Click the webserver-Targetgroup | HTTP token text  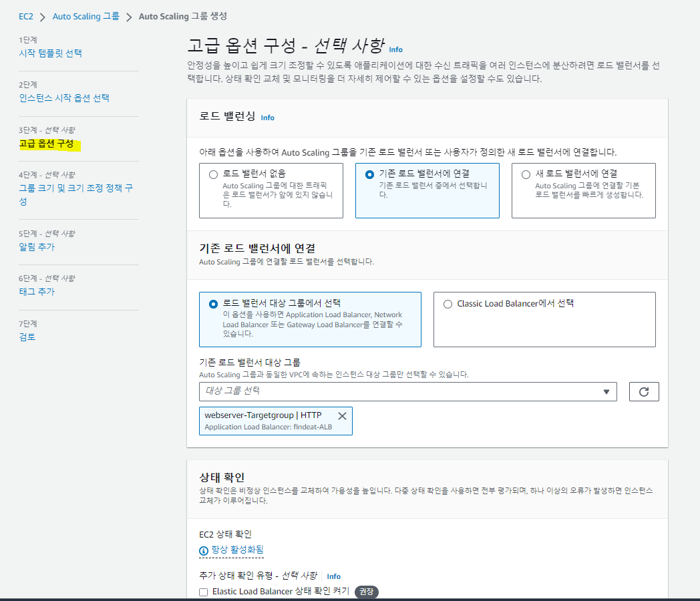point(263,415)
